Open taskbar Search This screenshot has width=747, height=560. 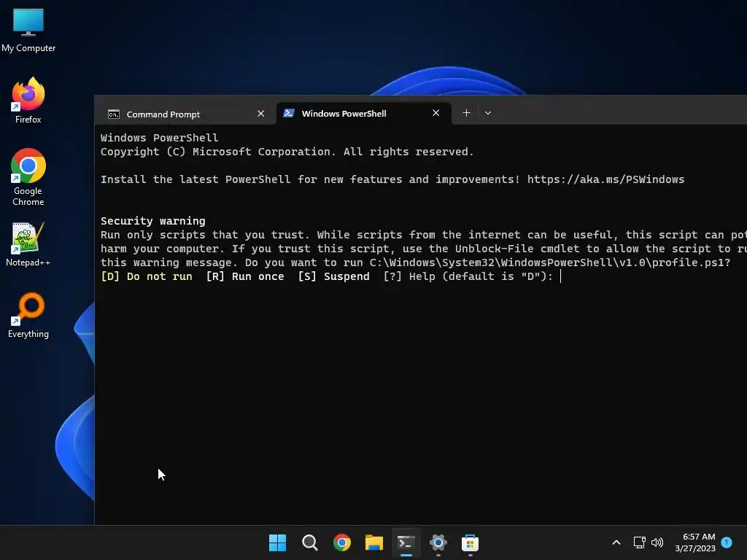tap(309, 542)
